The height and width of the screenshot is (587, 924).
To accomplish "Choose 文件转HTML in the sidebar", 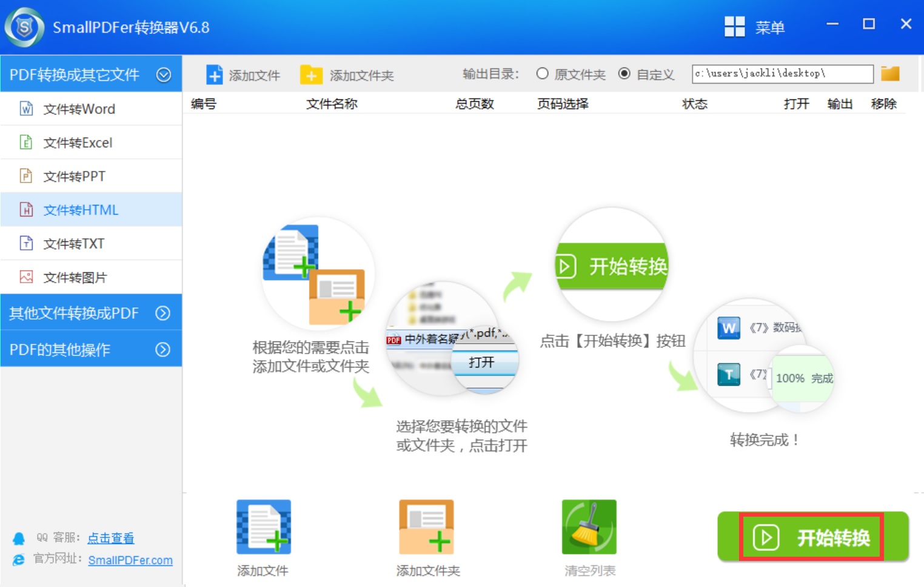I will (x=91, y=210).
